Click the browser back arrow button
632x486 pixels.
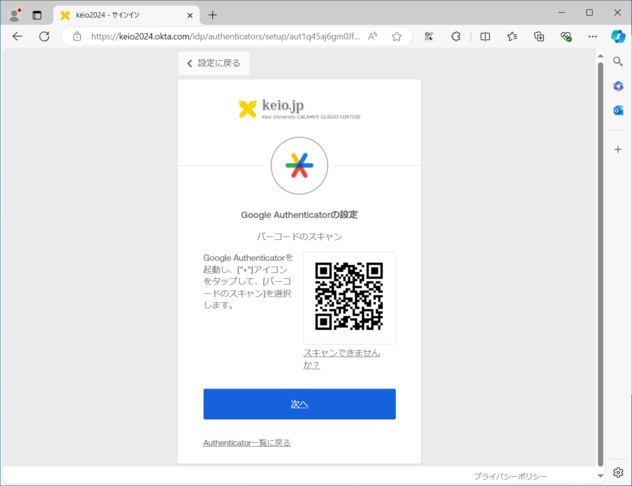click(17, 36)
